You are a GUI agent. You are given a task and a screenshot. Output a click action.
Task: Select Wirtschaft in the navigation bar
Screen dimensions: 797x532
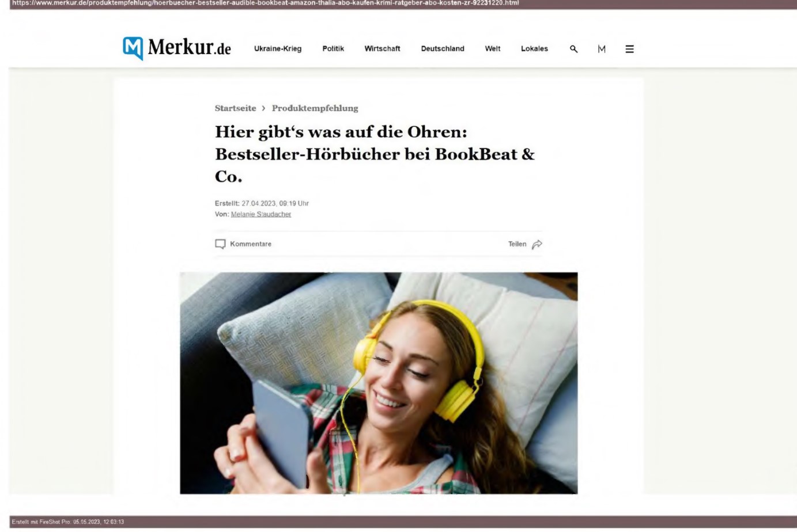(x=382, y=49)
